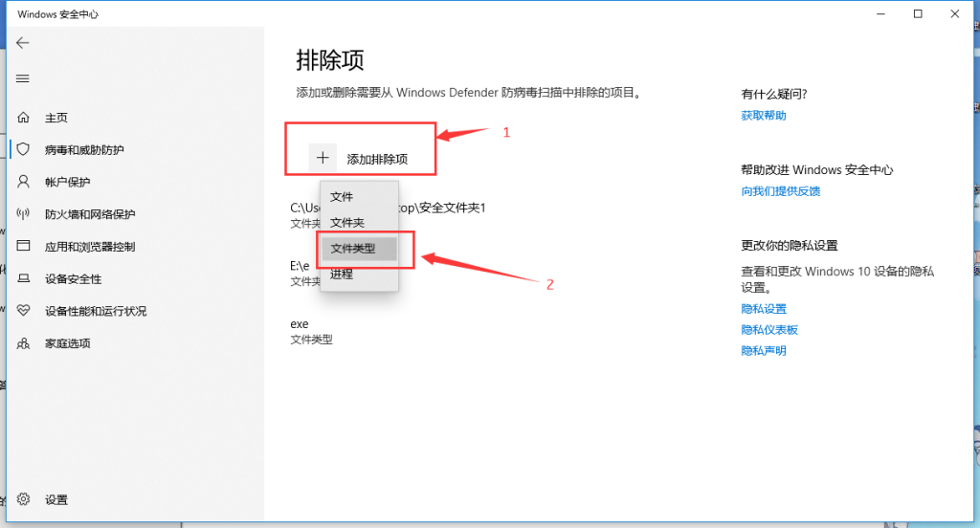Open 设置 at sidebar bottom

pyautogui.click(x=56, y=500)
